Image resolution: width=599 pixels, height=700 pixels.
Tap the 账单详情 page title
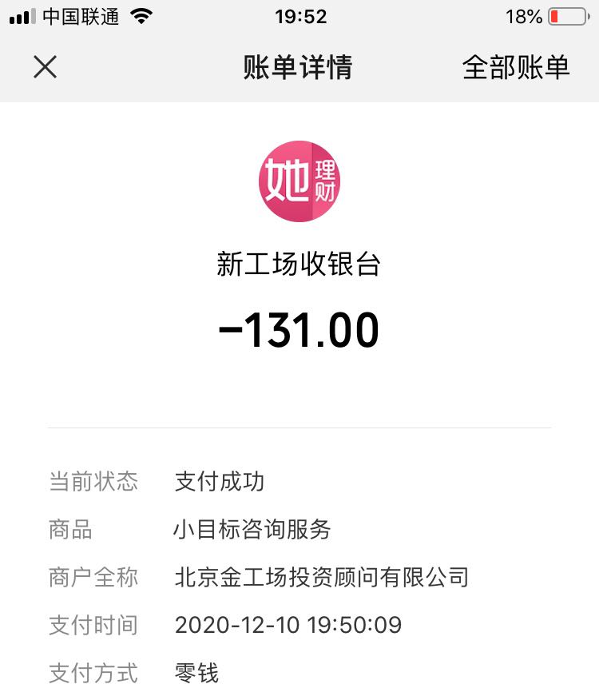298,67
